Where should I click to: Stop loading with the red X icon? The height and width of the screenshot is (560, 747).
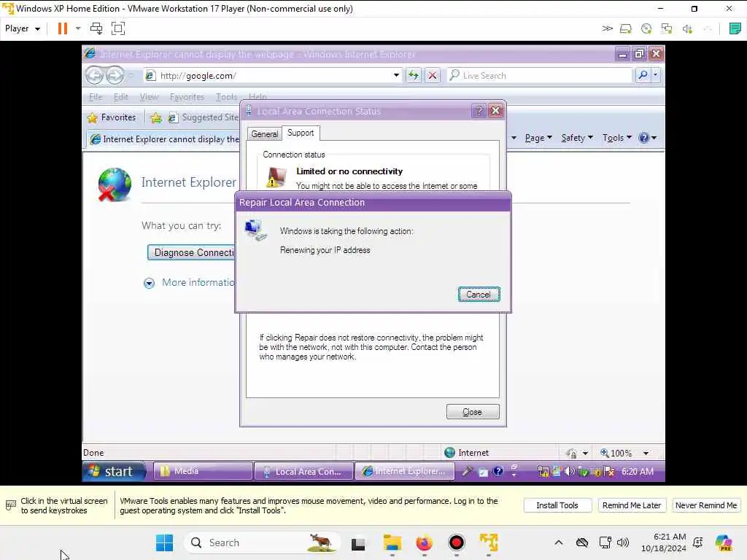tap(432, 75)
